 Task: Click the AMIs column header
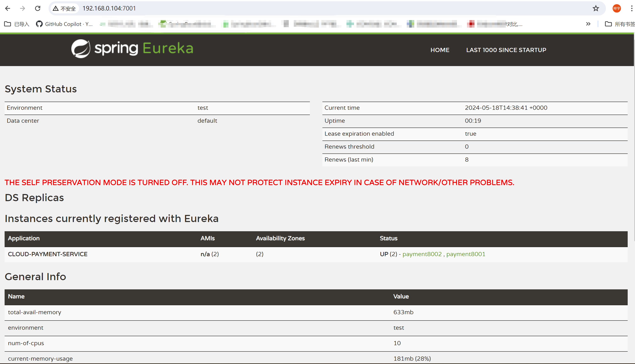tap(208, 238)
